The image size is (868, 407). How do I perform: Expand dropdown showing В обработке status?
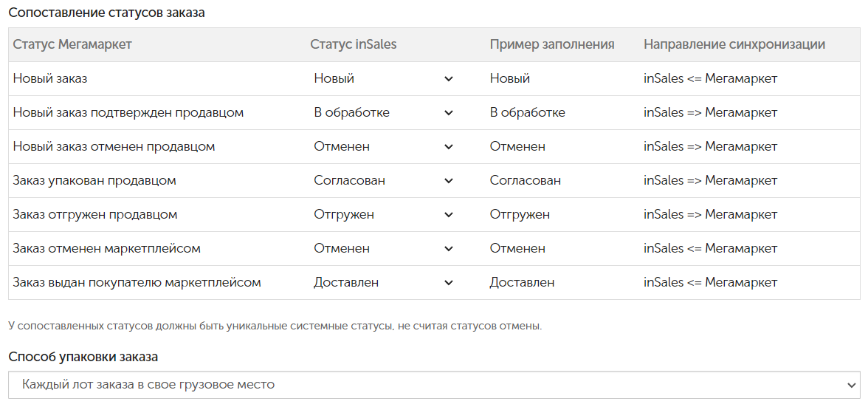(383, 112)
